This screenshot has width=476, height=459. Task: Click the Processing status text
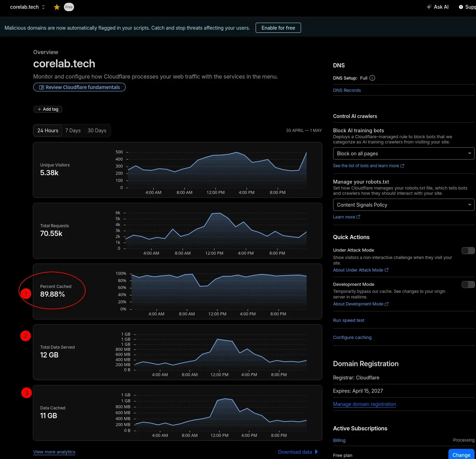coord(464,440)
